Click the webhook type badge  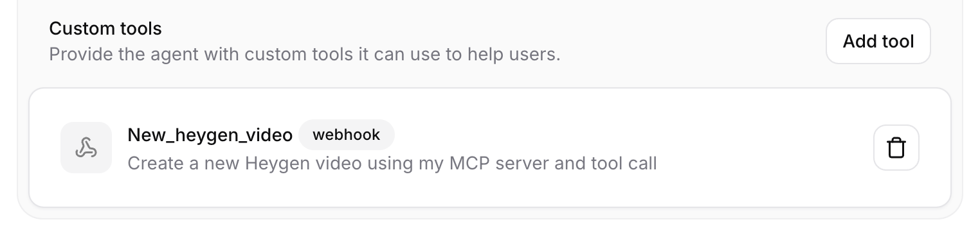(x=346, y=135)
